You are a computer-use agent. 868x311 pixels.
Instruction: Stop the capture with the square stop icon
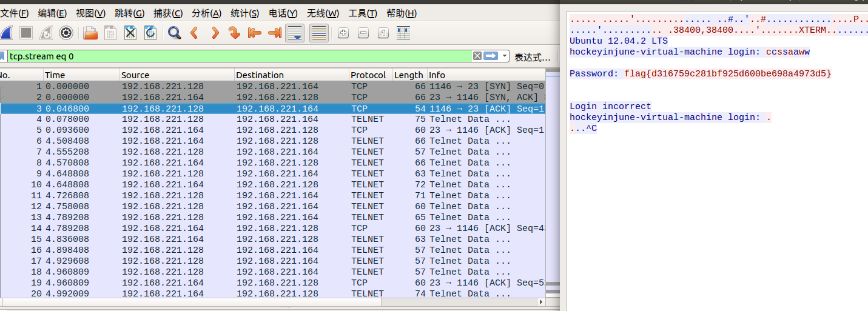pyautogui.click(x=26, y=33)
